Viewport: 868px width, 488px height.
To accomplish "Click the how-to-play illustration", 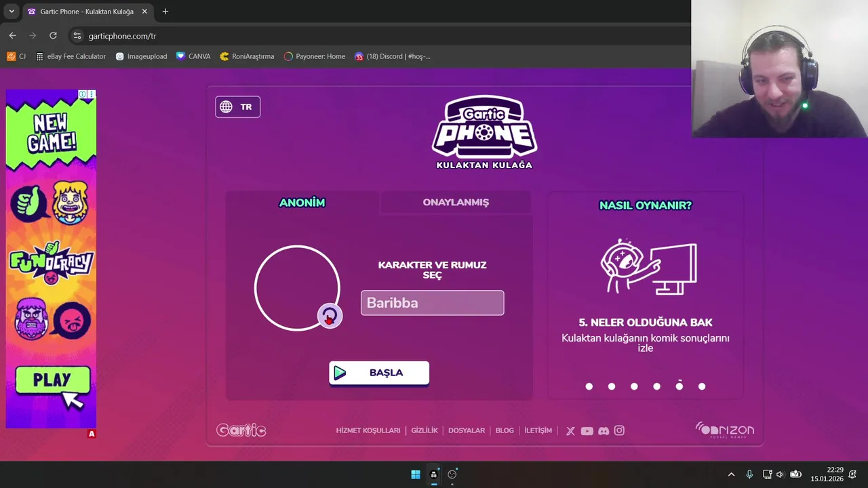I will pos(648,266).
